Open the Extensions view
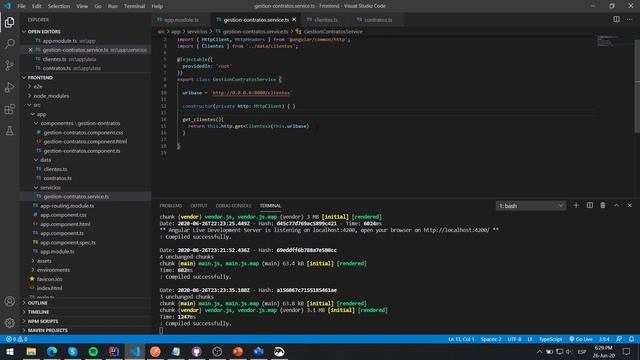Image resolution: width=640 pixels, height=360 pixels. [9, 109]
